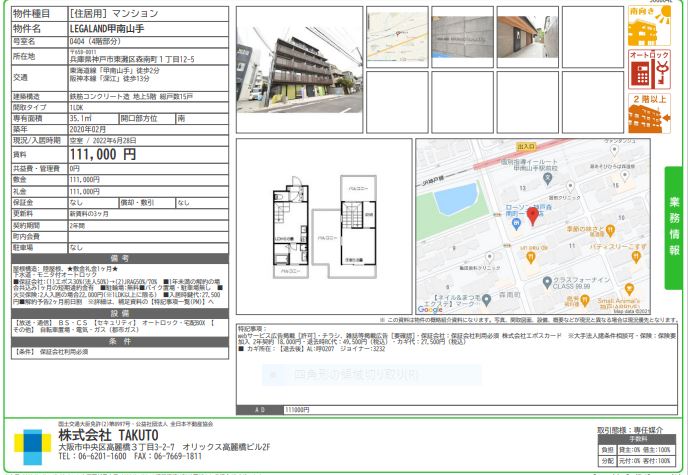Click the 条件 section header

[120, 342]
